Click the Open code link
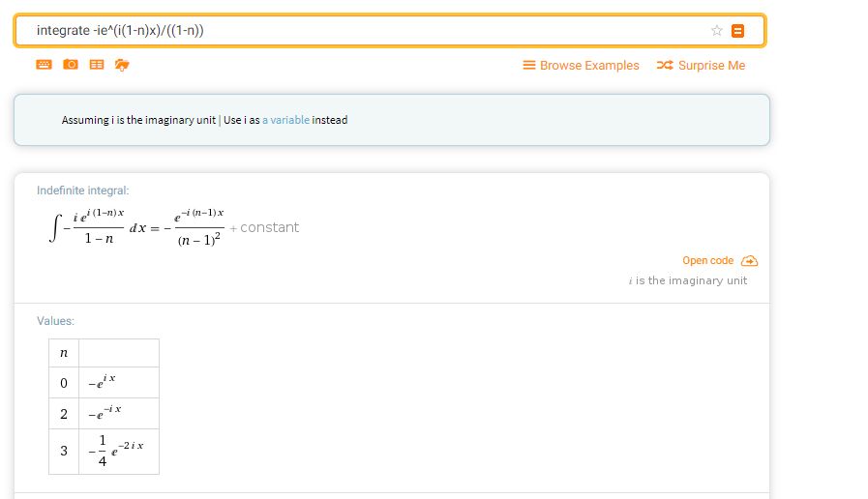Viewport: 868px width, 499px height. click(707, 260)
